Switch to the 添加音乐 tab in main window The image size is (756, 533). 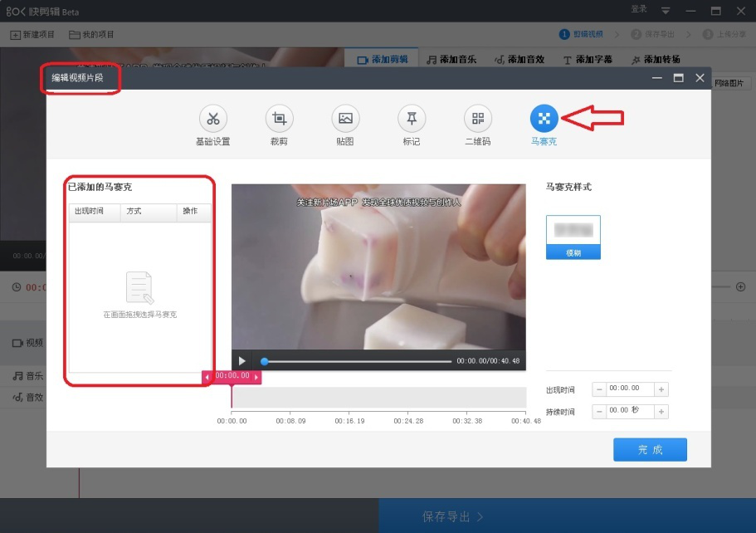point(451,59)
